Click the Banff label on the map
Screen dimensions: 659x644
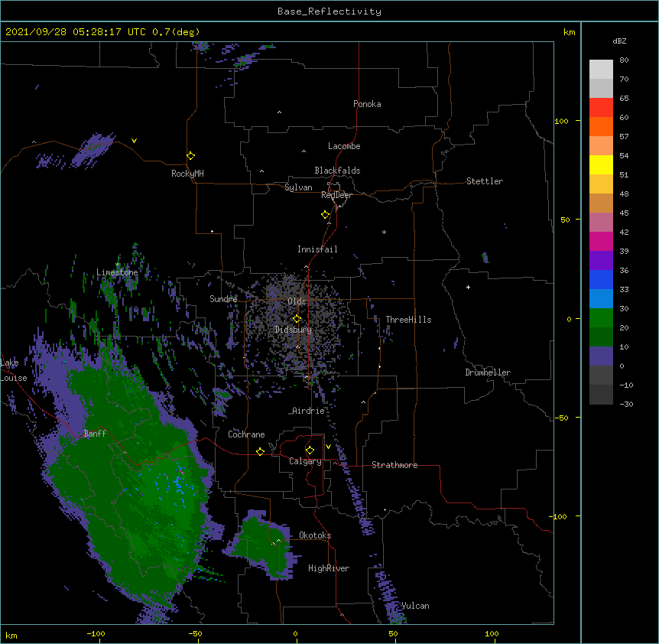[95, 434]
